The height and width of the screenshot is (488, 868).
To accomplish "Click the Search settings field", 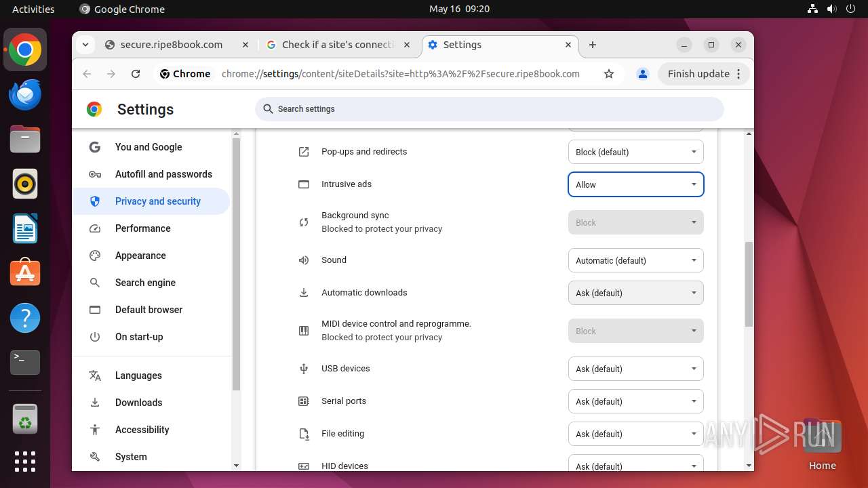I will tap(490, 109).
